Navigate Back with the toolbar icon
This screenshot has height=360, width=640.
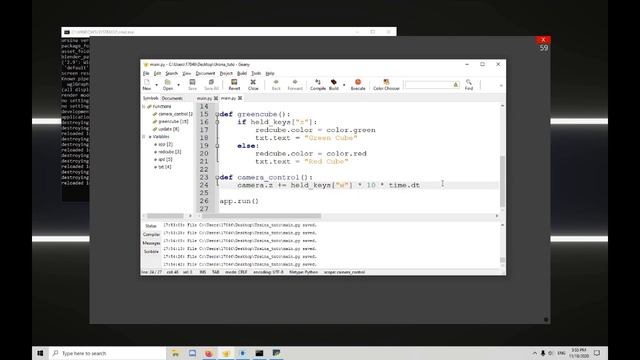(x=276, y=84)
